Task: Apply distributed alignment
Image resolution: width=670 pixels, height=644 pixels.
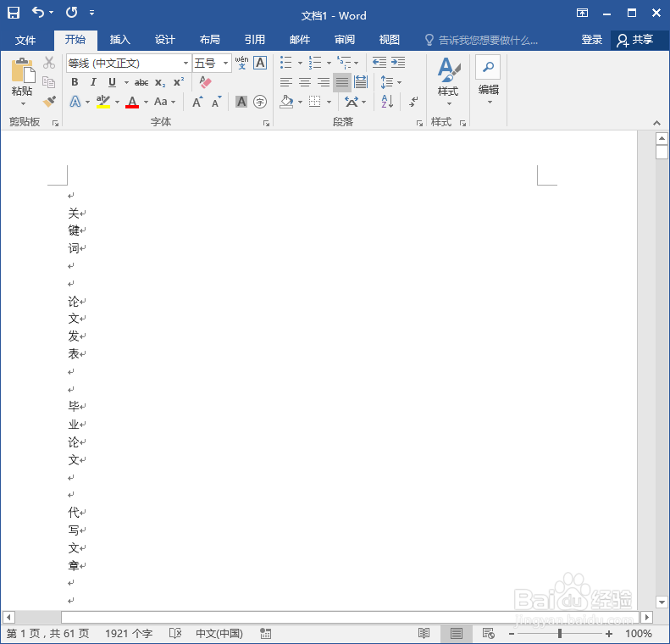Action: (x=361, y=82)
